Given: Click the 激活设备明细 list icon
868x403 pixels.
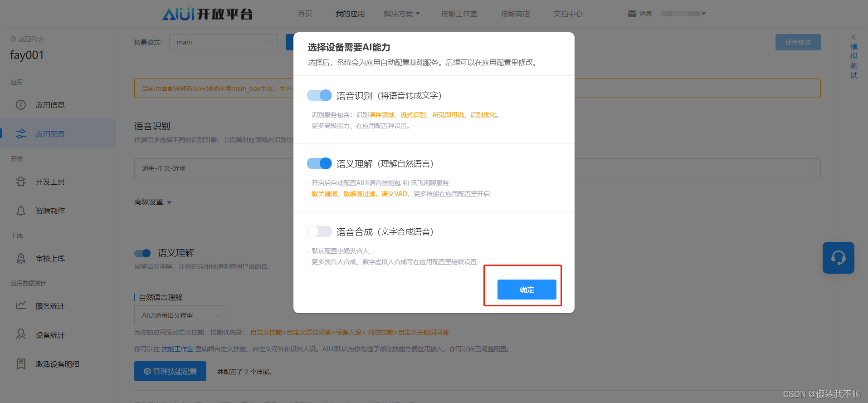Looking at the screenshot, I should pyautogui.click(x=21, y=364).
